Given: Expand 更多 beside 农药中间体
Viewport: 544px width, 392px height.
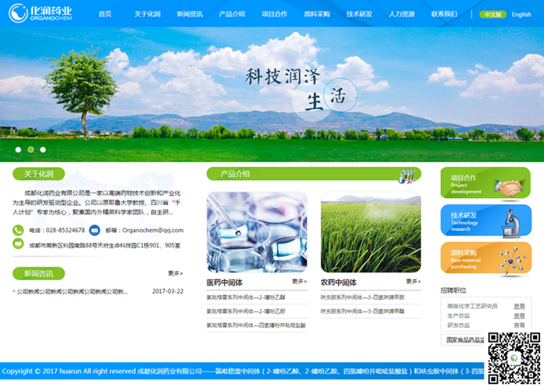Looking at the screenshot, I should (413, 282).
